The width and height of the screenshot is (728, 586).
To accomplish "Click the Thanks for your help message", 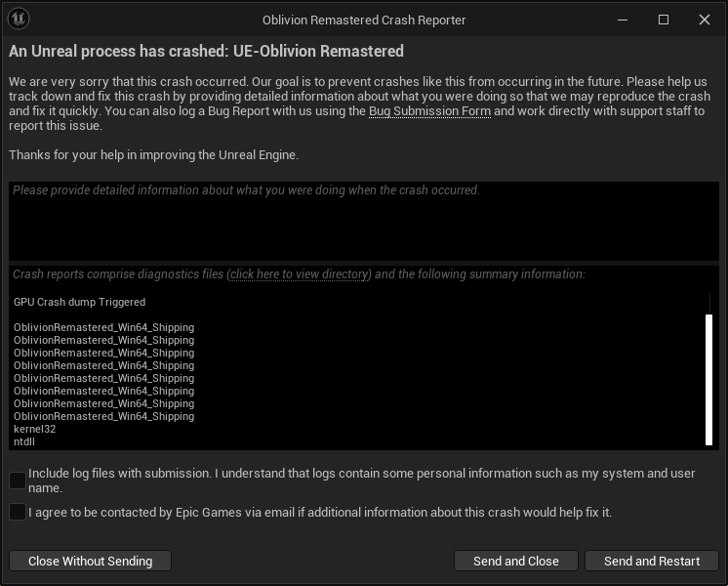I will pyautogui.click(x=153, y=154).
